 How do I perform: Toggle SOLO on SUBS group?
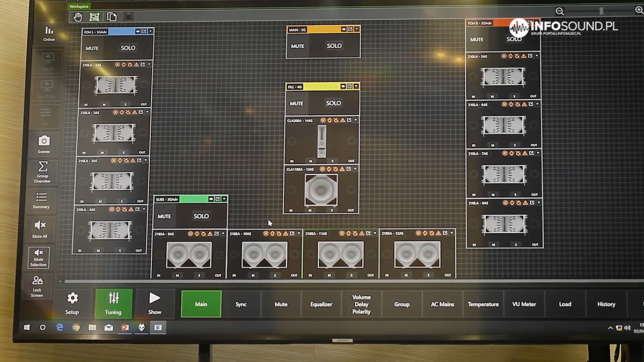[x=201, y=217]
